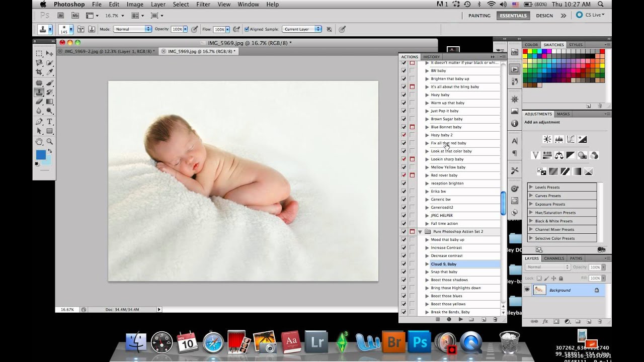Select the Crop tool
Screen dimensions: 644x362
coord(39,72)
